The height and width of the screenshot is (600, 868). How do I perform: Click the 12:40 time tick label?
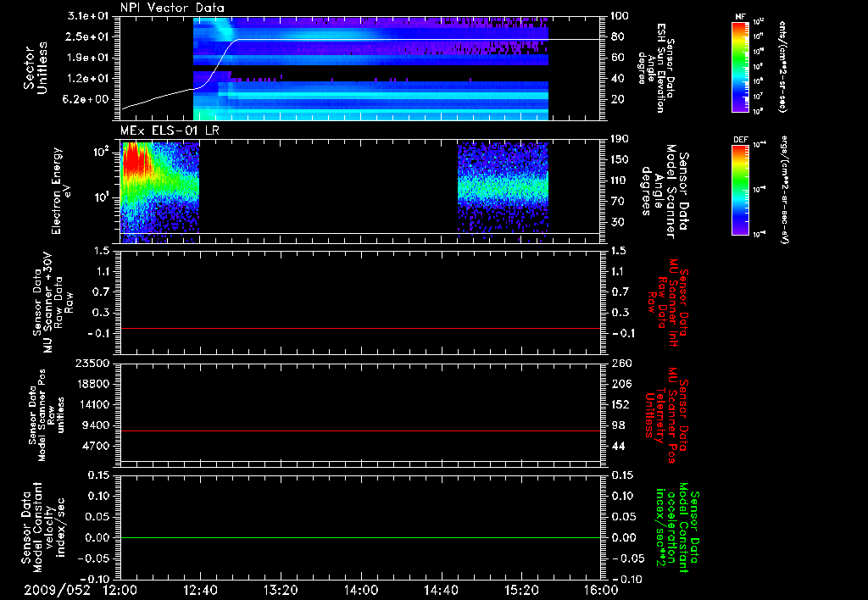[x=200, y=590]
